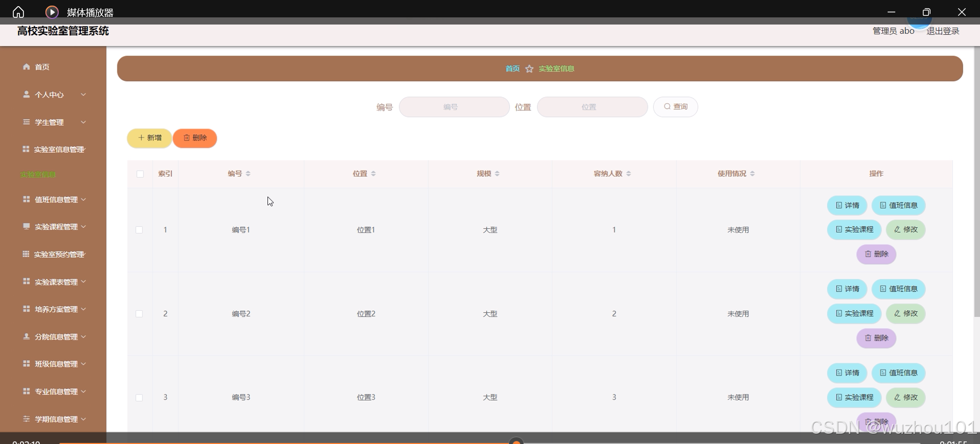
Task: Click the purple 删除 button for row 编号1
Action: pyautogui.click(x=876, y=254)
